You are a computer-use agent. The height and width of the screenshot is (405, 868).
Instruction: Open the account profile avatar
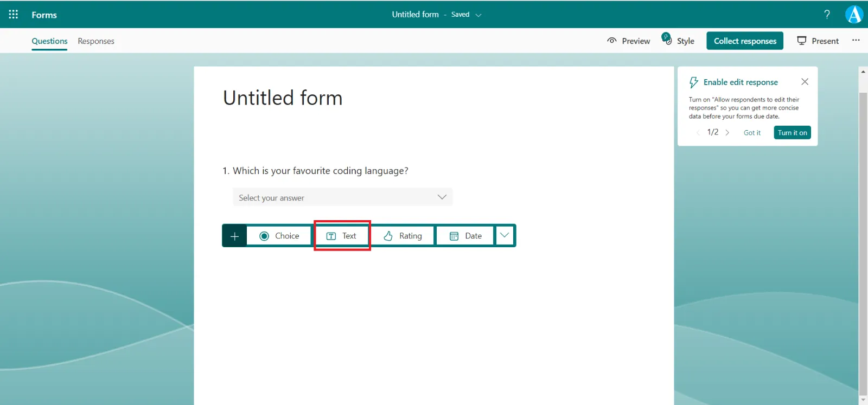[x=854, y=15]
